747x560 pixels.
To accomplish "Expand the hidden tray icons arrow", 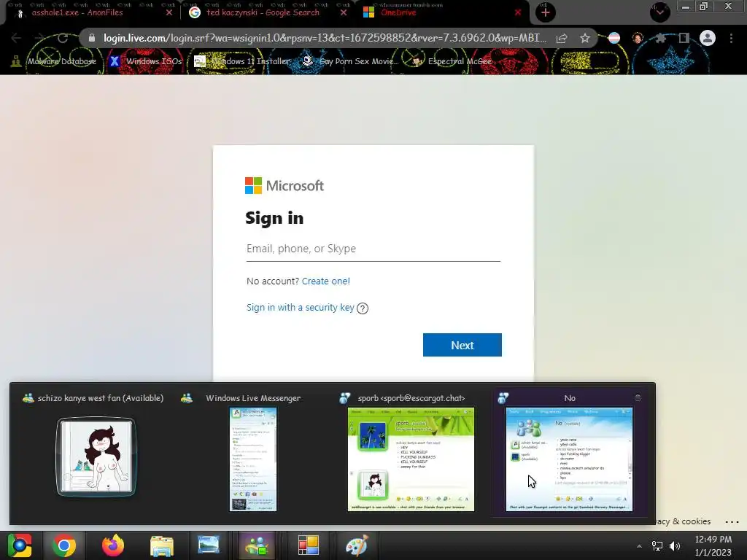I will [x=639, y=546].
